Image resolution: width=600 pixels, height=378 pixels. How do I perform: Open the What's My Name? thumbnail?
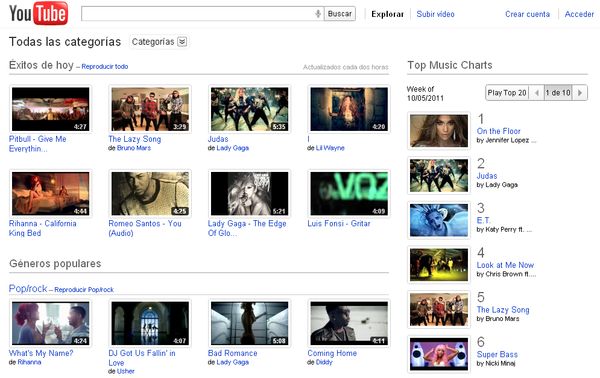tap(51, 323)
